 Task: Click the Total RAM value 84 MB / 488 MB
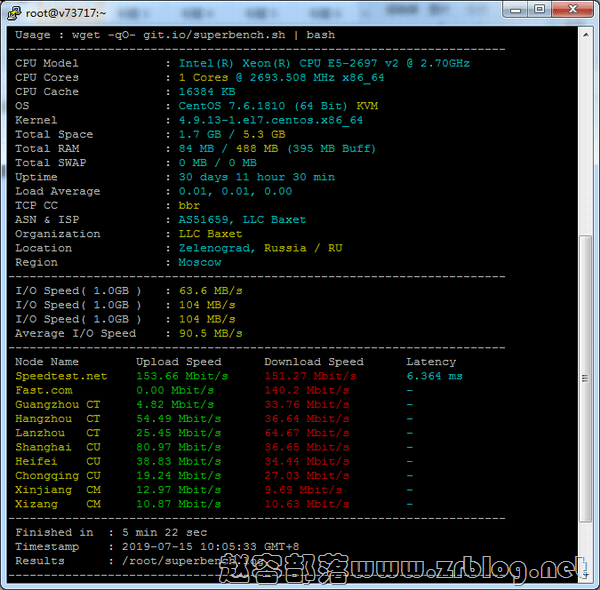coord(277,148)
